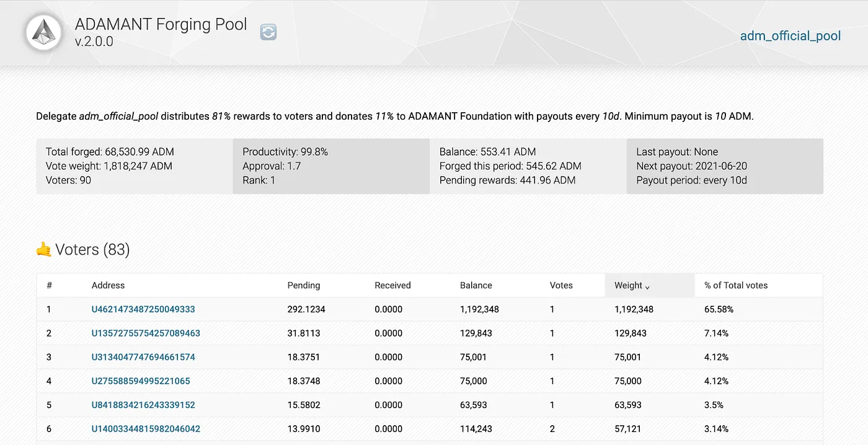Click the hand emoji next to Voters
The image size is (868, 445).
pos(43,250)
